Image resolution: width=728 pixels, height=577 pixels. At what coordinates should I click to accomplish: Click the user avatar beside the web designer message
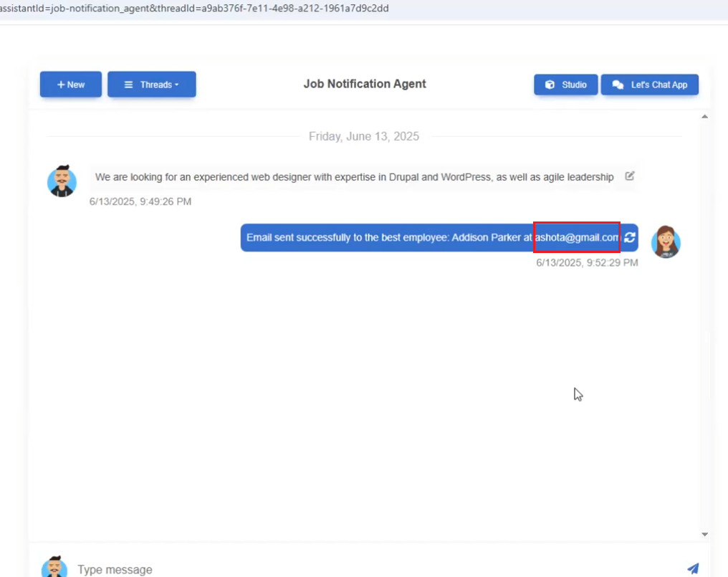point(62,181)
